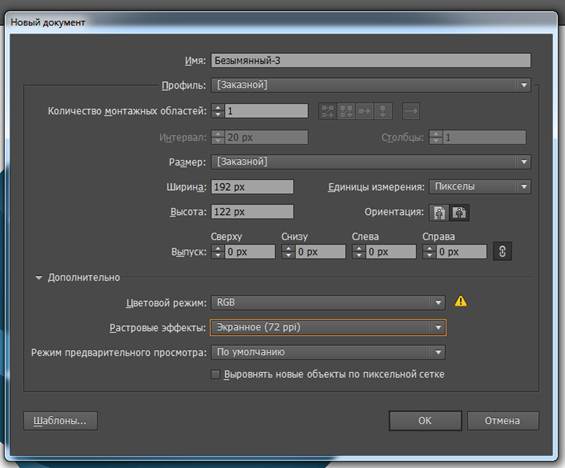The height and width of the screenshot is (468, 565).
Task: Click the Снизу bleed stepper arrows
Action: click(288, 251)
